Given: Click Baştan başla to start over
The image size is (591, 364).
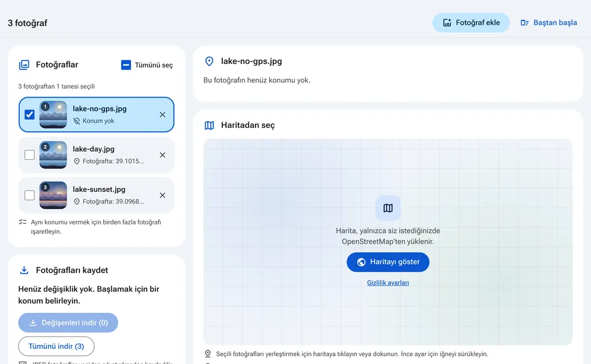Looking at the screenshot, I should (549, 23).
